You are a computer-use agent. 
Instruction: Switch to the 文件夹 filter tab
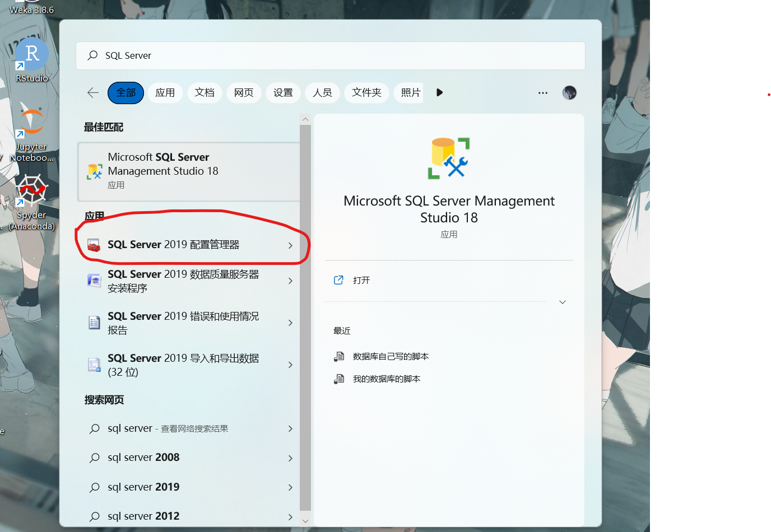click(366, 92)
